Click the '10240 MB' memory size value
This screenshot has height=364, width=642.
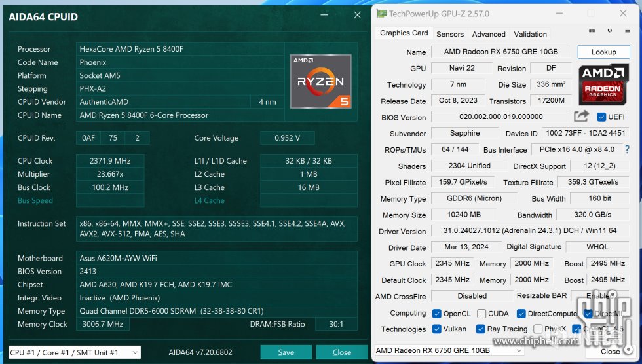point(464,215)
